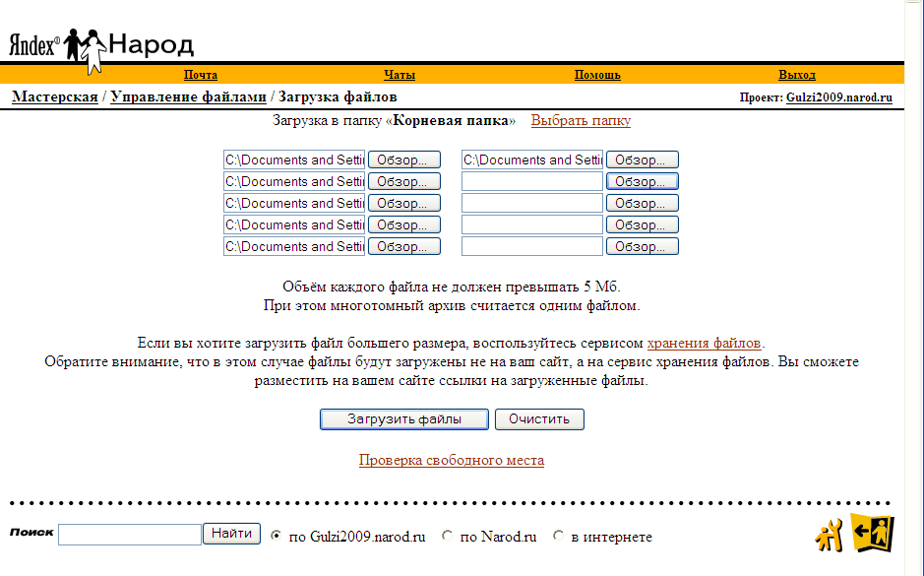Open the Помощь menu link
Image resolution: width=924 pixels, height=576 pixels.
(597, 75)
